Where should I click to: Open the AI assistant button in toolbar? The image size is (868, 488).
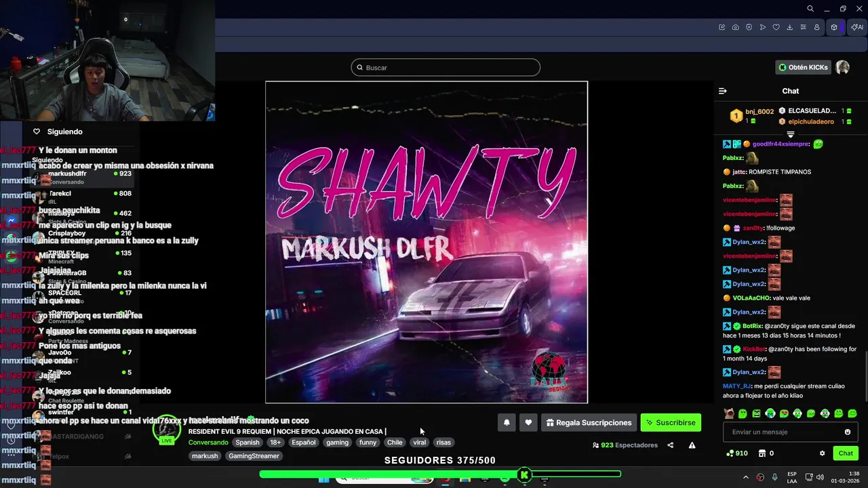[x=857, y=27]
